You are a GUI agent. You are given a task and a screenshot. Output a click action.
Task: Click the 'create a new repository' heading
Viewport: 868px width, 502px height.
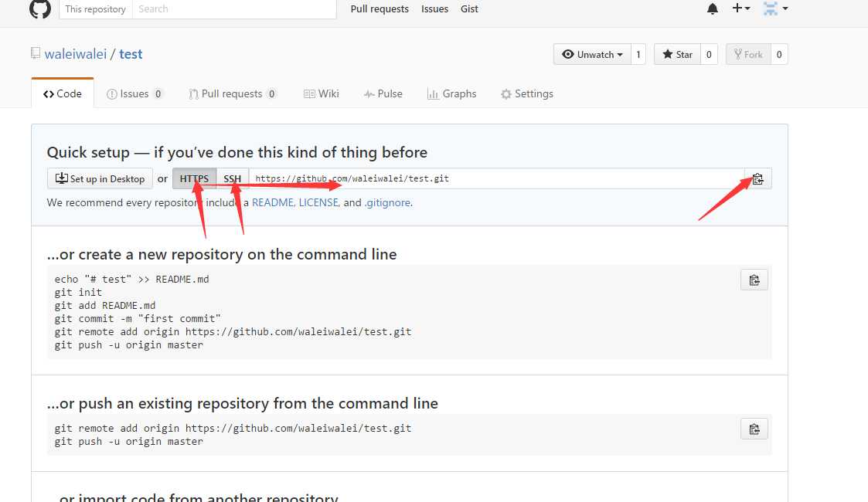click(x=222, y=254)
